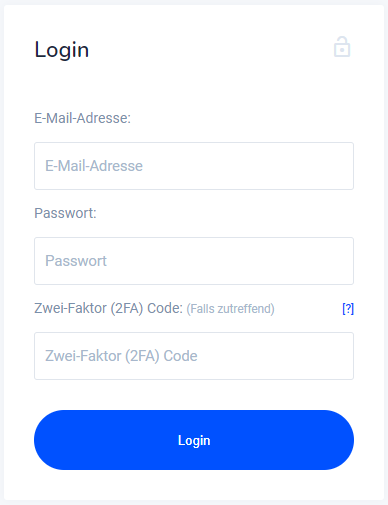The width and height of the screenshot is (388, 505).
Task: Open the [?] two-factor help link
Action: click(x=348, y=309)
